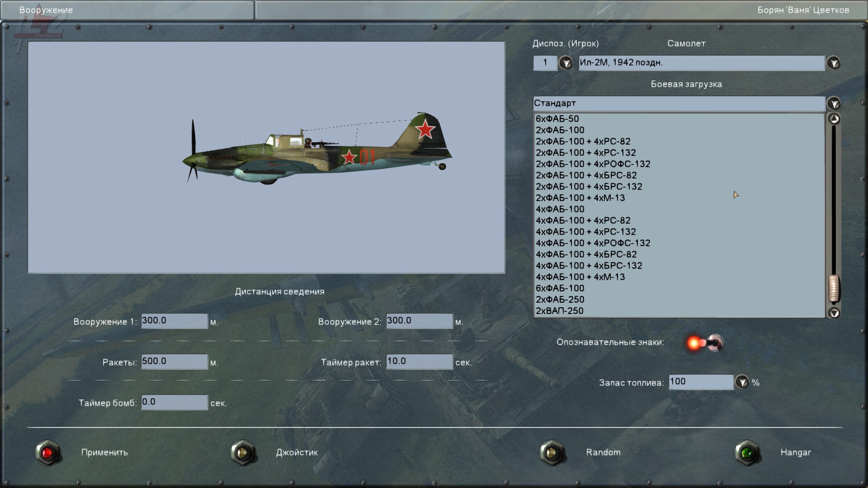Open the Запас топлива percent dropdown

click(742, 382)
